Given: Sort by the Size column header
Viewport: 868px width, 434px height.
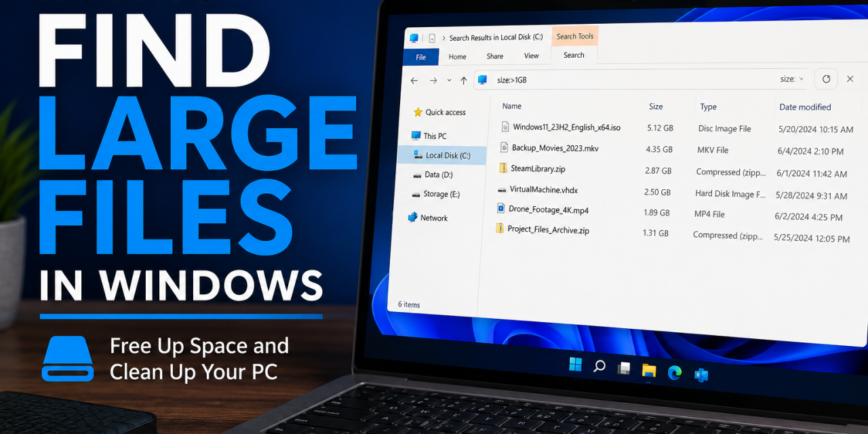Looking at the screenshot, I should [656, 106].
